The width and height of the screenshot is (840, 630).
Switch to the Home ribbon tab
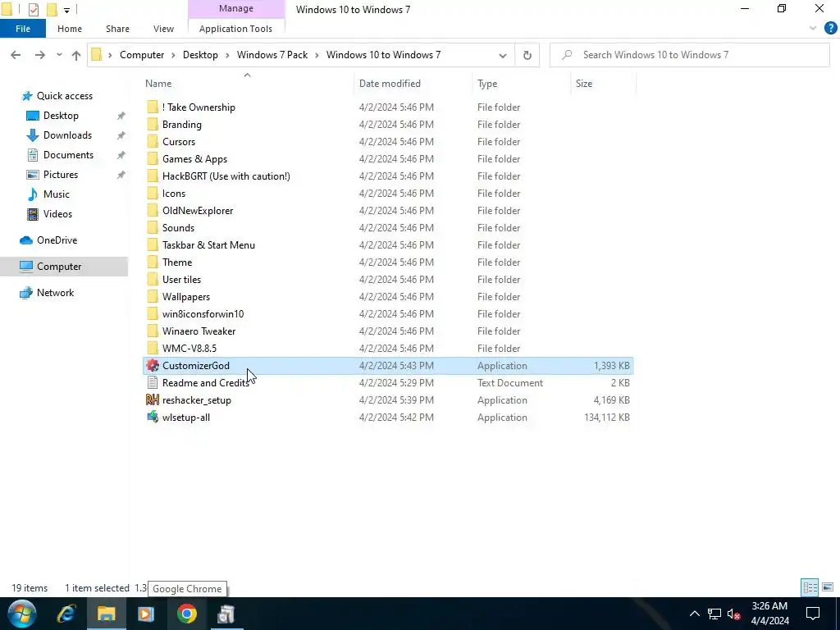[70, 29]
